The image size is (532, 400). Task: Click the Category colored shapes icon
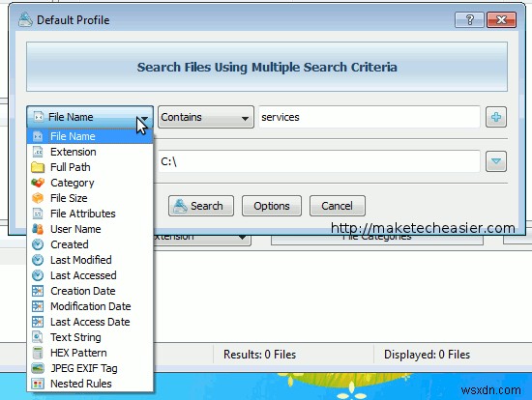coord(38,183)
